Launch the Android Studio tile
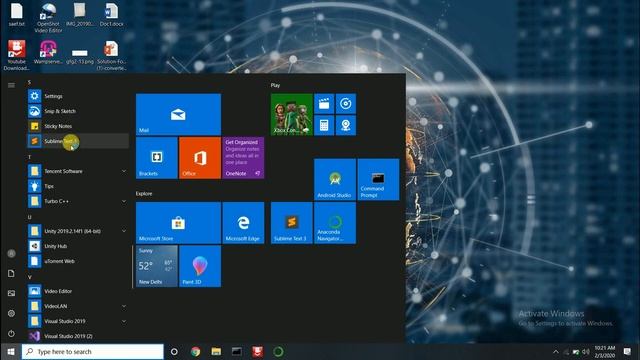 point(335,180)
